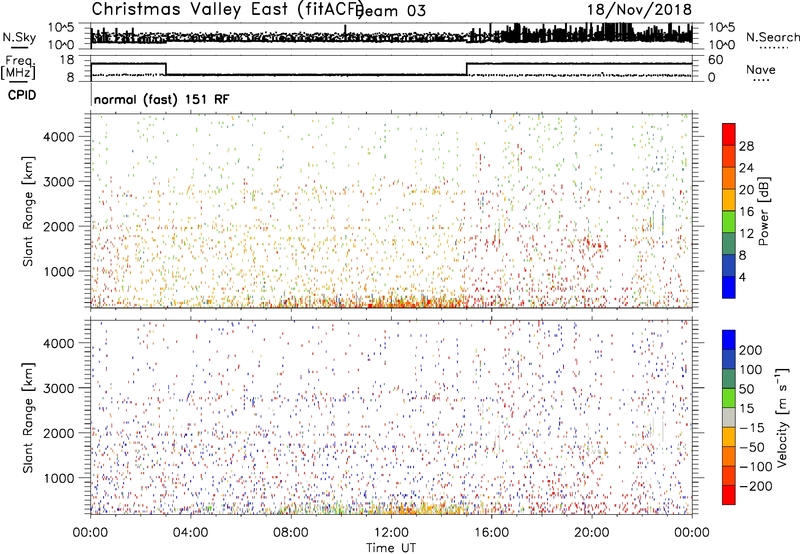Click the sky noise trace panel

pos(391,36)
